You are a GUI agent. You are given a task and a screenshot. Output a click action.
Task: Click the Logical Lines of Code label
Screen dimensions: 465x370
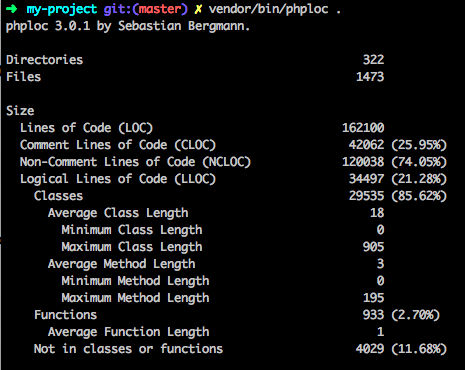pyautogui.click(x=118, y=179)
